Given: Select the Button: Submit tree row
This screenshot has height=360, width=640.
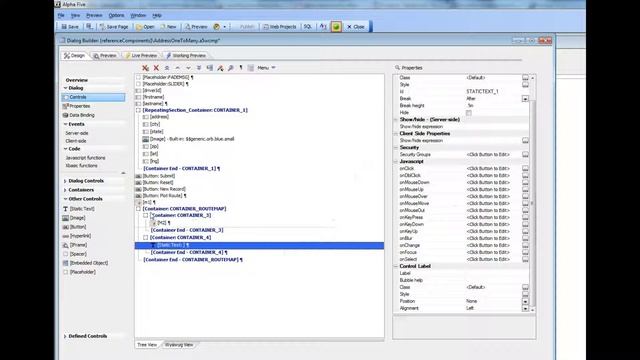Looking at the screenshot, I should [x=159, y=176].
